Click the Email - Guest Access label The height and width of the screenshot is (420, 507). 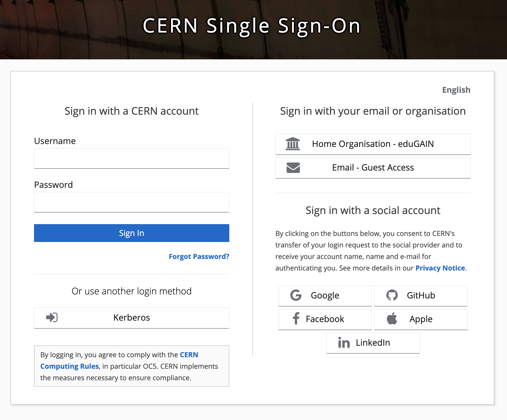coord(373,168)
